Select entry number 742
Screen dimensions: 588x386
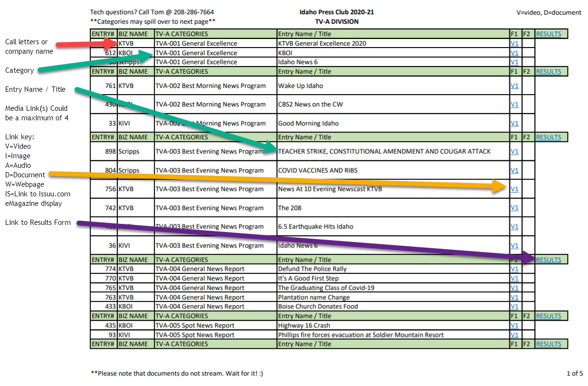tap(110, 208)
